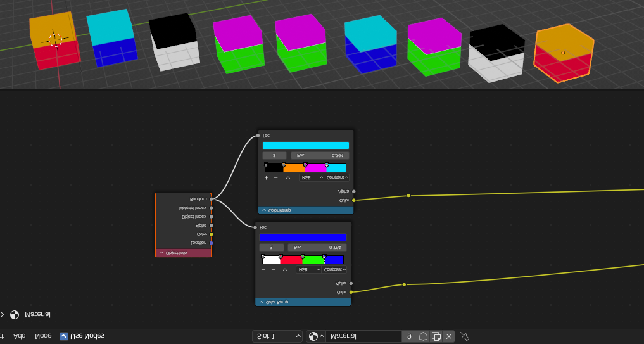The height and width of the screenshot is (344, 644).
Task: Click Pos 0.764 field on blue Color Ramp
Action: [317, 248]
